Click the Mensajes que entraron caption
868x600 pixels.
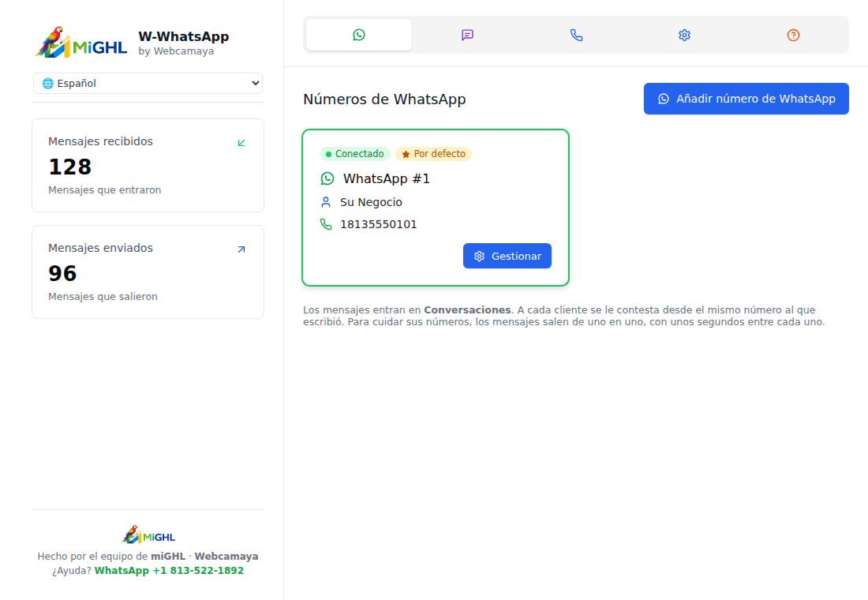[x=105, y=190]
